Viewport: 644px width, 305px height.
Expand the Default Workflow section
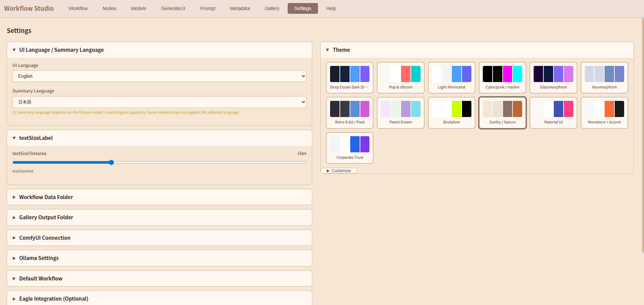point(159,278)
